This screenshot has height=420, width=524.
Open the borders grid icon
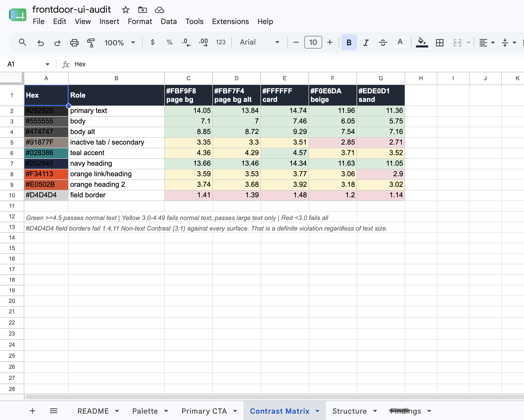(440, 42)
